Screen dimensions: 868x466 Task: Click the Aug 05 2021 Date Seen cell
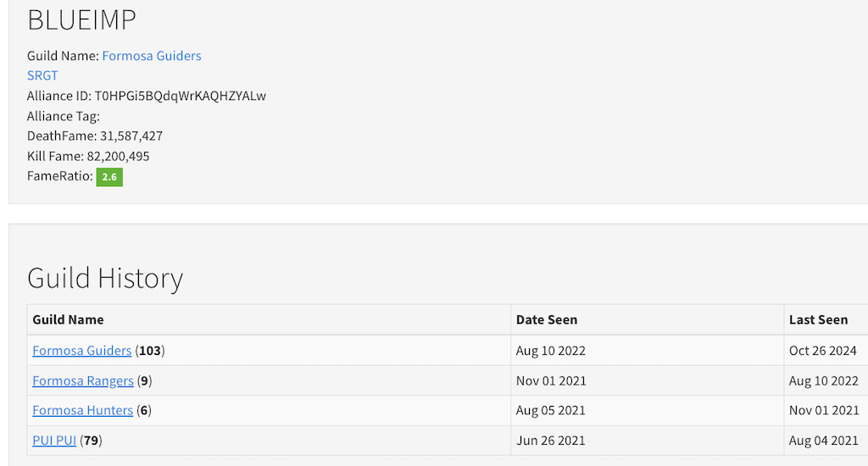pyautogui.click(x=551, y=410)
